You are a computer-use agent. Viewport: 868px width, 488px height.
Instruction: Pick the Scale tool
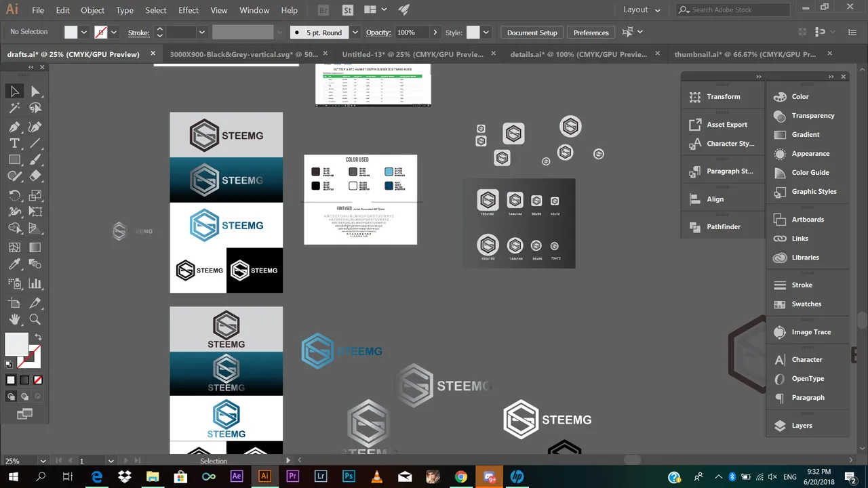click(35, 195)
